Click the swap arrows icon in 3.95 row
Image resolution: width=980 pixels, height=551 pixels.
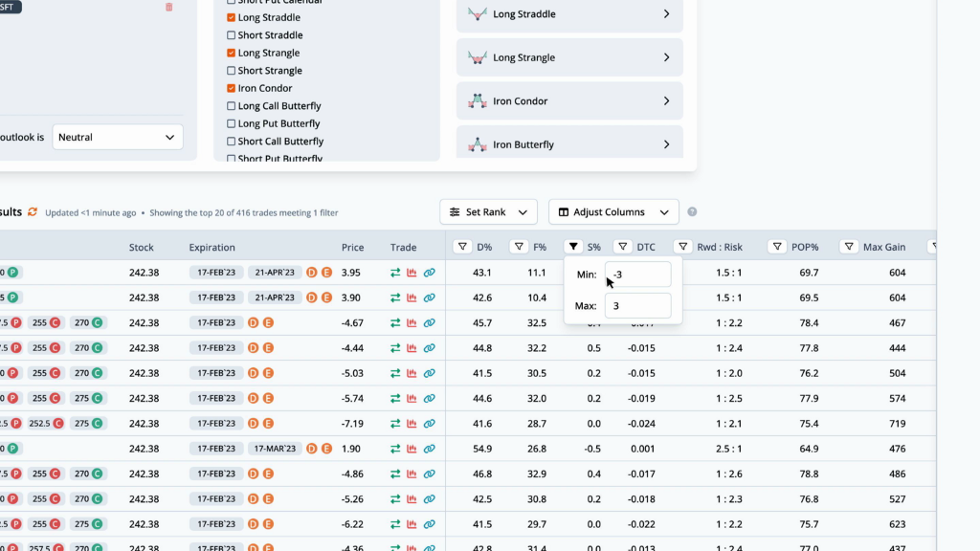395,273
